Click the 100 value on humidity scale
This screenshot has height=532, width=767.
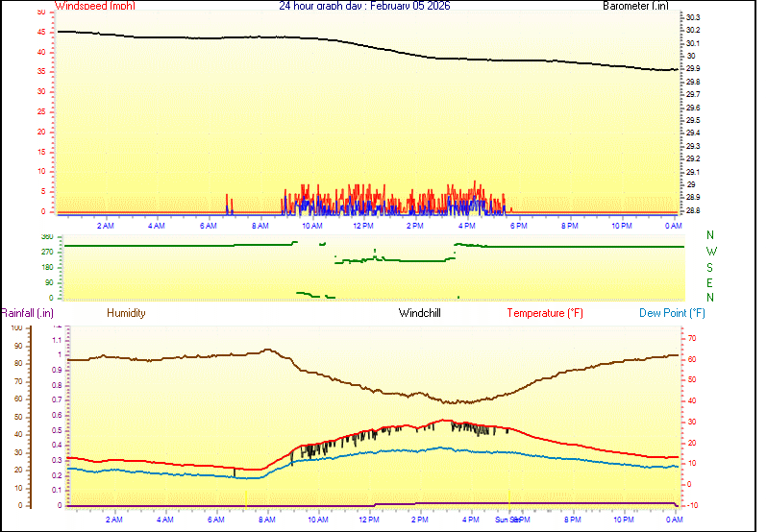point(16,328)
